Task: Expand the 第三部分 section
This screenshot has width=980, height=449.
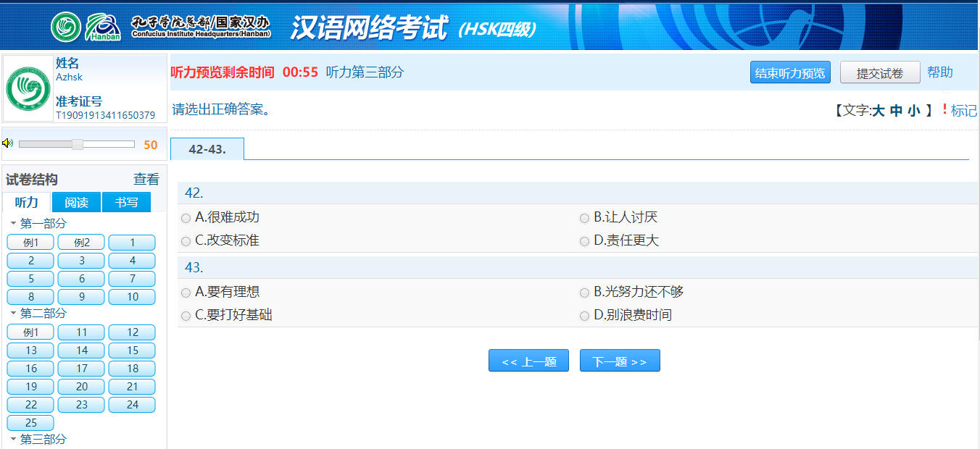Action: [13, 440]
